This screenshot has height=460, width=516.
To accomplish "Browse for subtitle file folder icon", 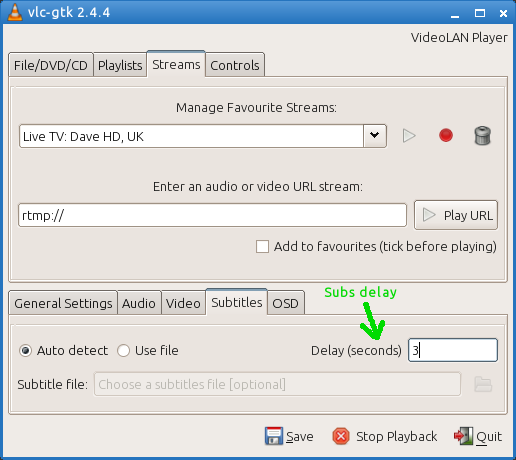I will pyautogui.click(x=483, y=384).
